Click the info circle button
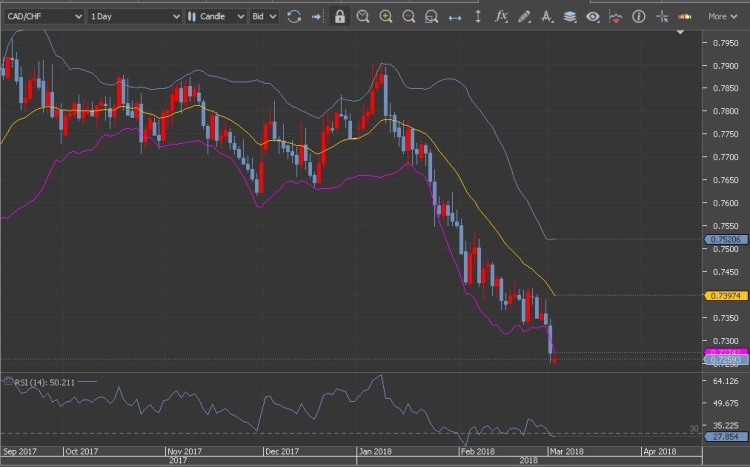750x467 pixels. tap(638, 17)
